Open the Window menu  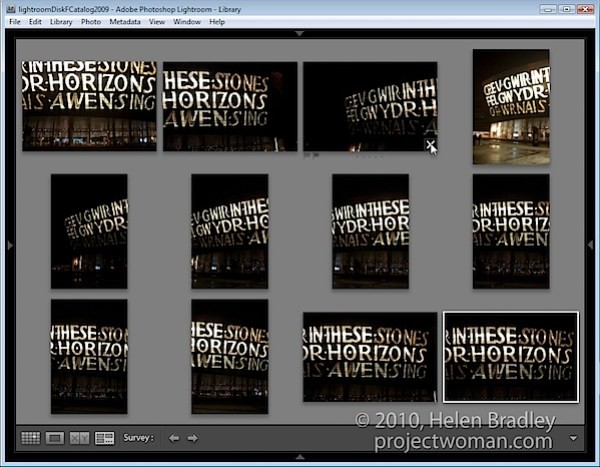click(187, 22)
